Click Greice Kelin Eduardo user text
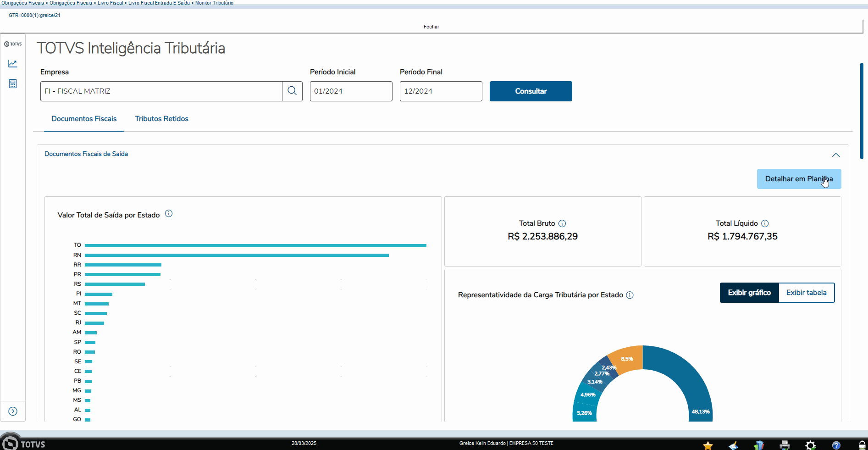This screenshot has height=450, width=868. pyautogui.click(x=482, y=443)
